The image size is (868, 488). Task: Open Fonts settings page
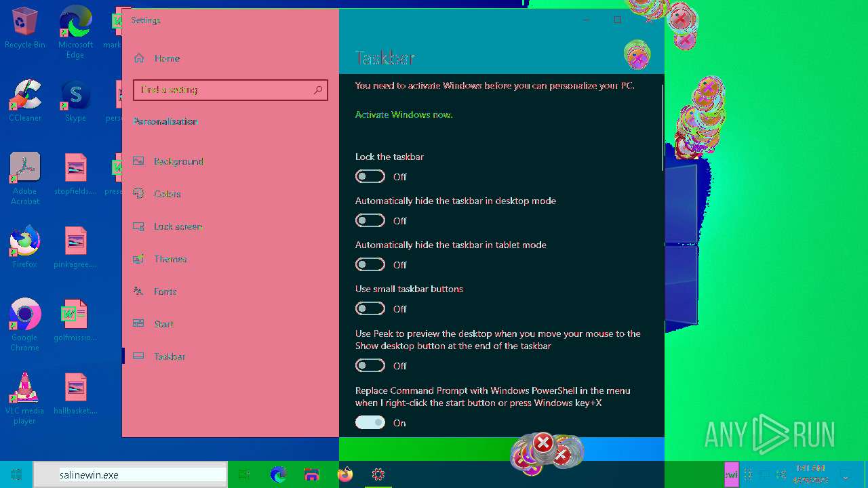click(x=231, y=291)
